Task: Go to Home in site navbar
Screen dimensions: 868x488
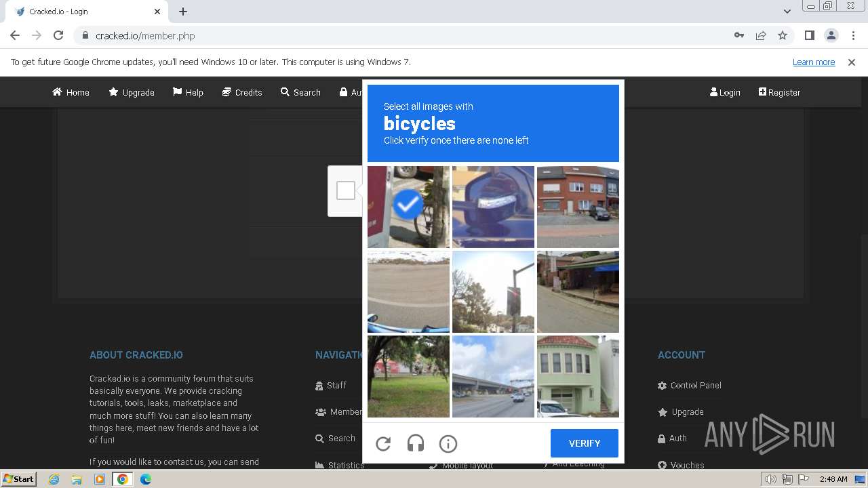Action: [x=71, y=92]
